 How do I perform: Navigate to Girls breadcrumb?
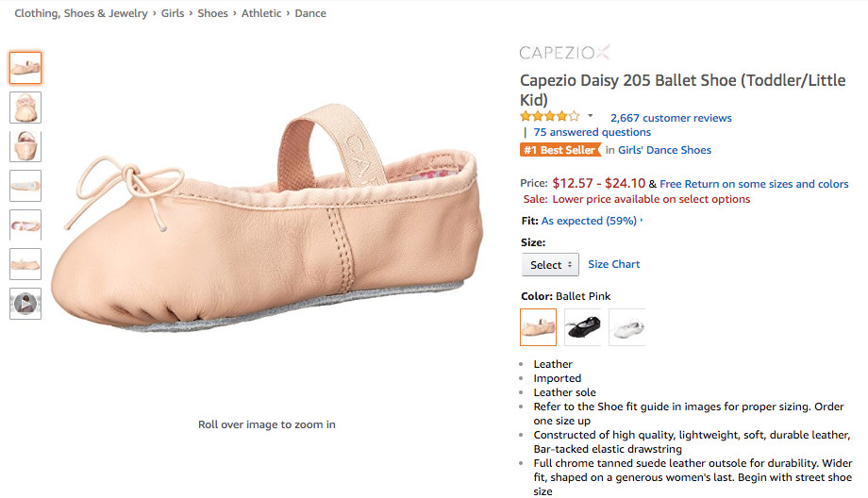click(x=171, y=13)
